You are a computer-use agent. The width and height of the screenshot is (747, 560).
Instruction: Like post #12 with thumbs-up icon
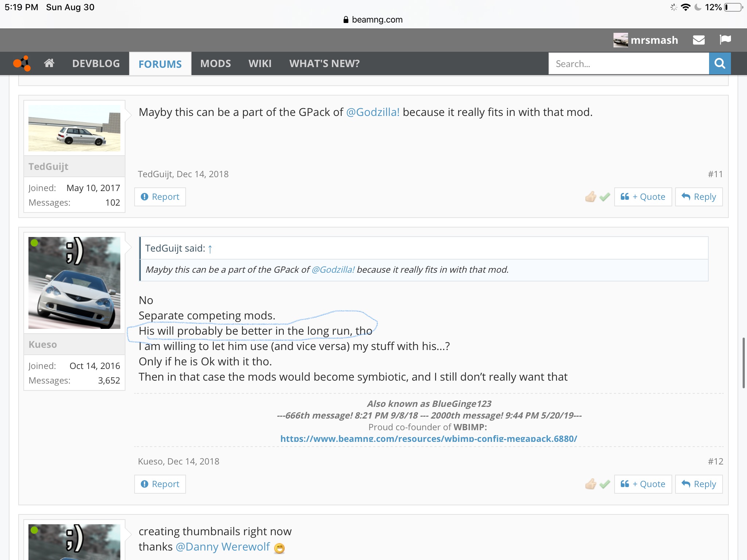(591, 484)
